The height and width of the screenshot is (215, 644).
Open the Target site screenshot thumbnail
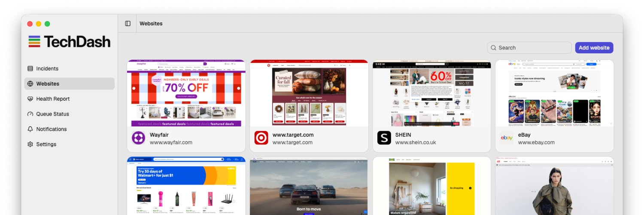pos(309,93)
